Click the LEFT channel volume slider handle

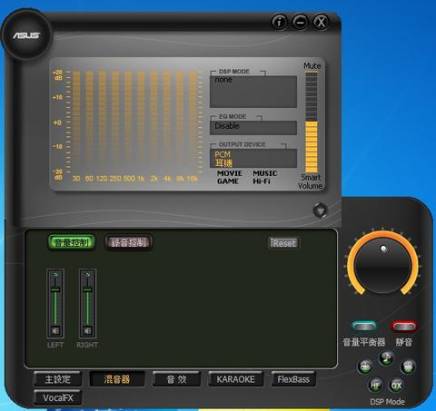tap(55, 290)
